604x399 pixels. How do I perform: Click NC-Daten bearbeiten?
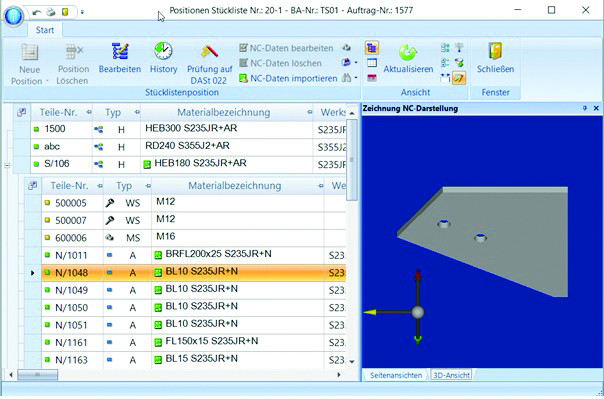pos(286,48)
